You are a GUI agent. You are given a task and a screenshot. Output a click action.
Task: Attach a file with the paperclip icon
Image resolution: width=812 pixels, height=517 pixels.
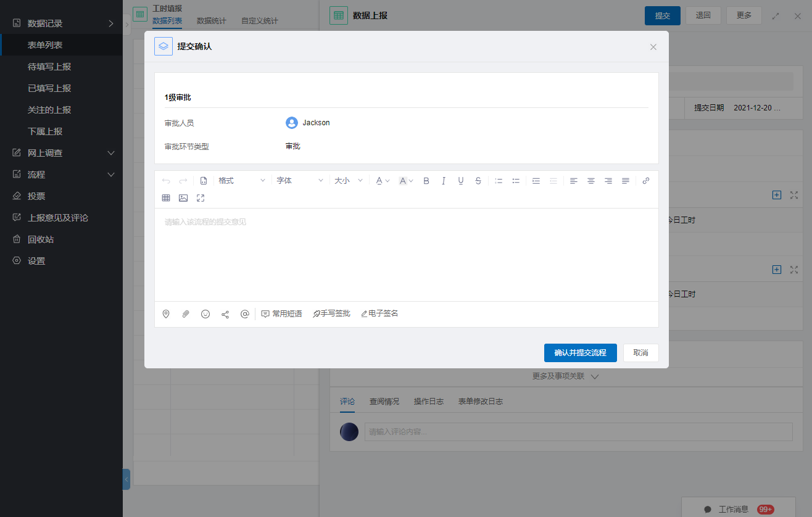pyautogui.click(x=186, y=314)
